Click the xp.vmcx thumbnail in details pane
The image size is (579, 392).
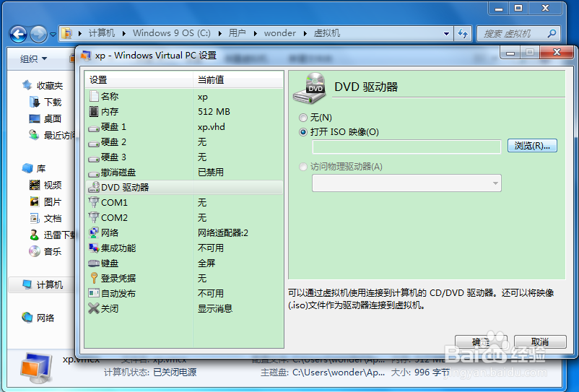pos(37,368)
